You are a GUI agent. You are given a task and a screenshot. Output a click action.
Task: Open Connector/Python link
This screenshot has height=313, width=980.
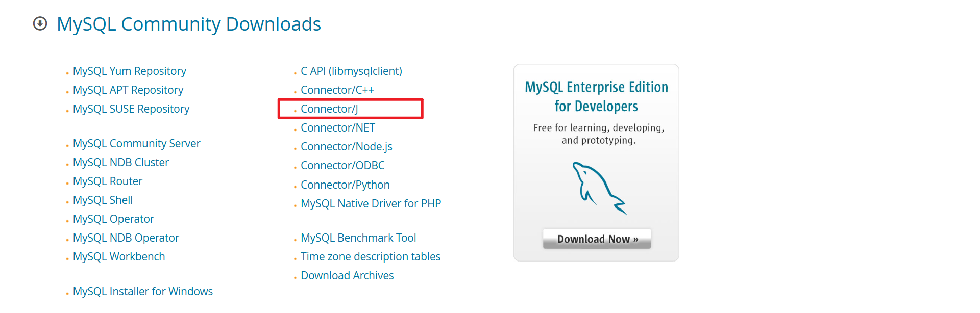(x=345, y=185)
